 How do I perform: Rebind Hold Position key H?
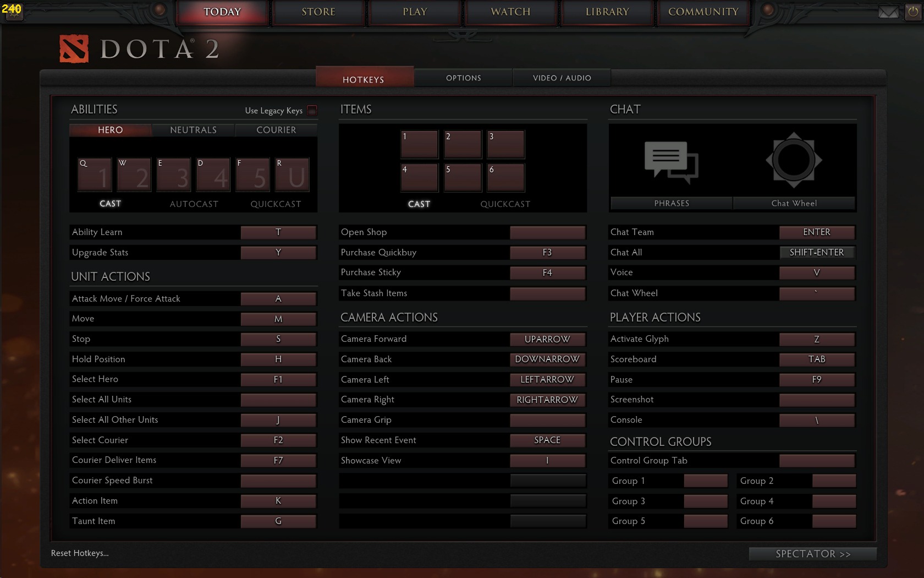click(278, 359)
